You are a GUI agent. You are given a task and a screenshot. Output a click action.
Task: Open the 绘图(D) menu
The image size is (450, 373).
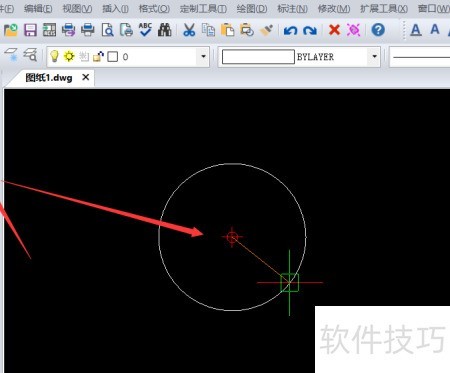pos(252,9)
